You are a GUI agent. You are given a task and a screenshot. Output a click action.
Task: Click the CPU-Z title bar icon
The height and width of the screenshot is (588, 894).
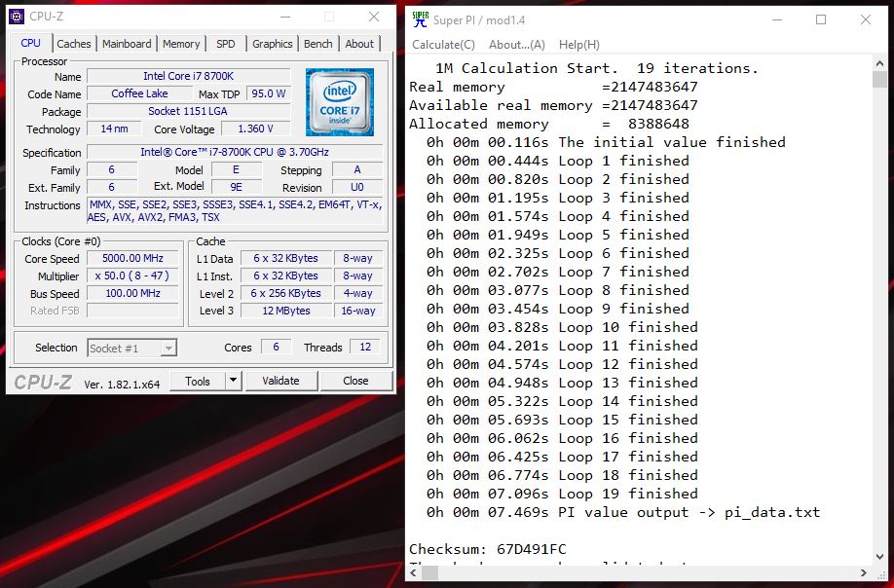[x=17, y=17]
